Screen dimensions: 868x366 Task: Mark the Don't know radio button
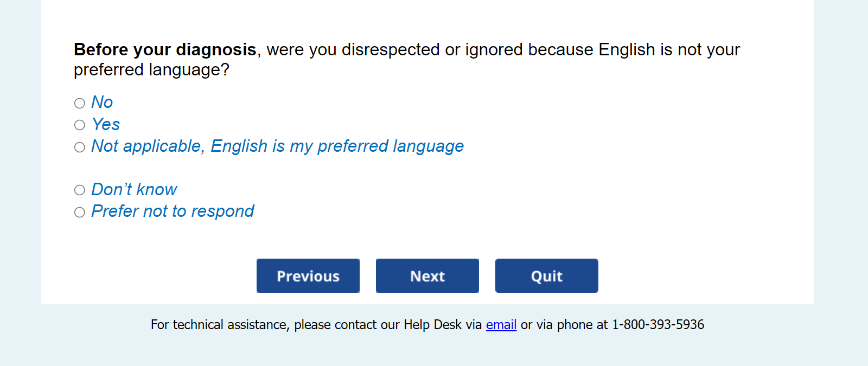80,190
